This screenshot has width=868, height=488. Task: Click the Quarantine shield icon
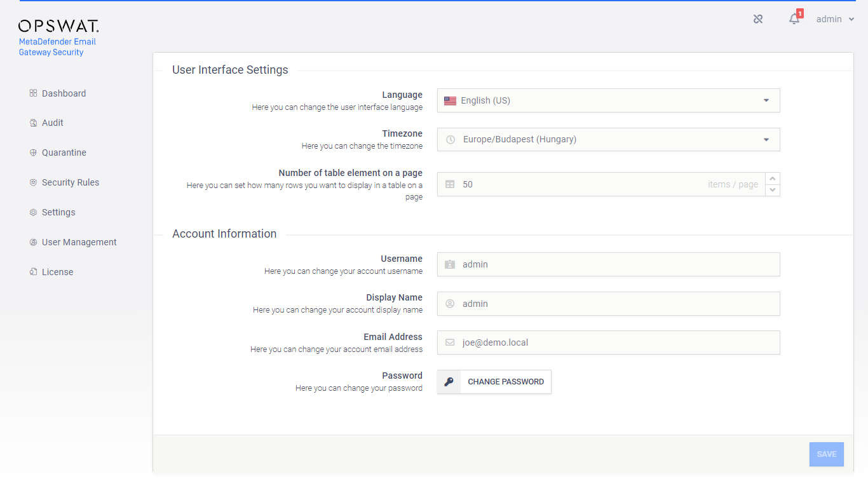pyautogui.click(x=33, y=152)
